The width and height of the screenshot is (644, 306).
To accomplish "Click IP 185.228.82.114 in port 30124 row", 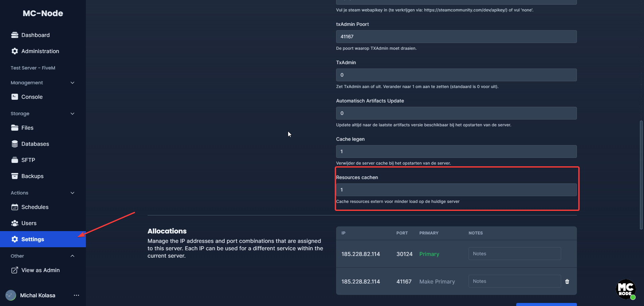I will (x=361, y=254).
